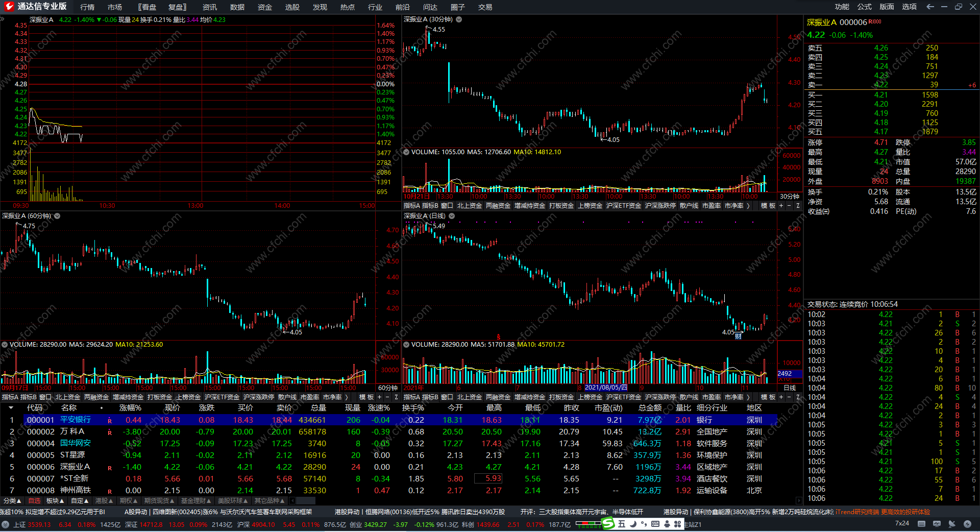Click 模板 on the 30分钟 chart toolbar
The width and height of the screenshot is (980, 532).
768,206
